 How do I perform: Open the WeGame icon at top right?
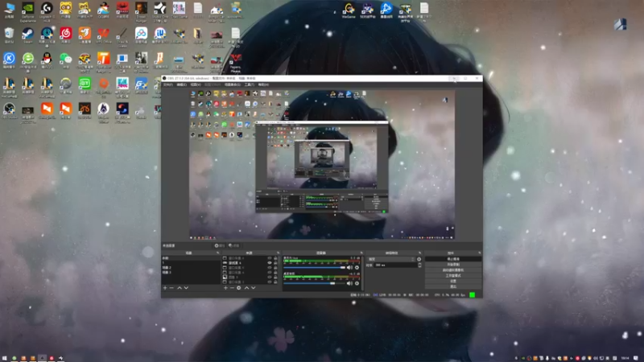[349, 10]
